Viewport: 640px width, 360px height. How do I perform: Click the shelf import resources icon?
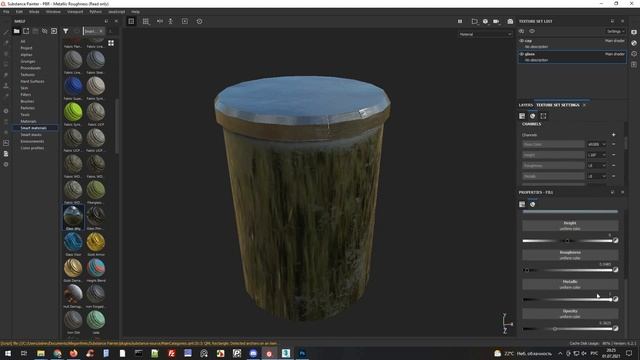click(54, 31)
